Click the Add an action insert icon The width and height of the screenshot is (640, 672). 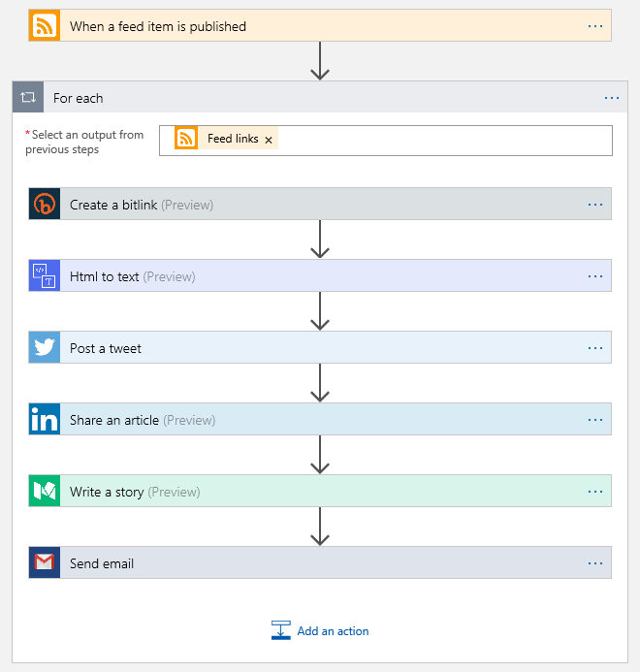(x=281, y=630)
